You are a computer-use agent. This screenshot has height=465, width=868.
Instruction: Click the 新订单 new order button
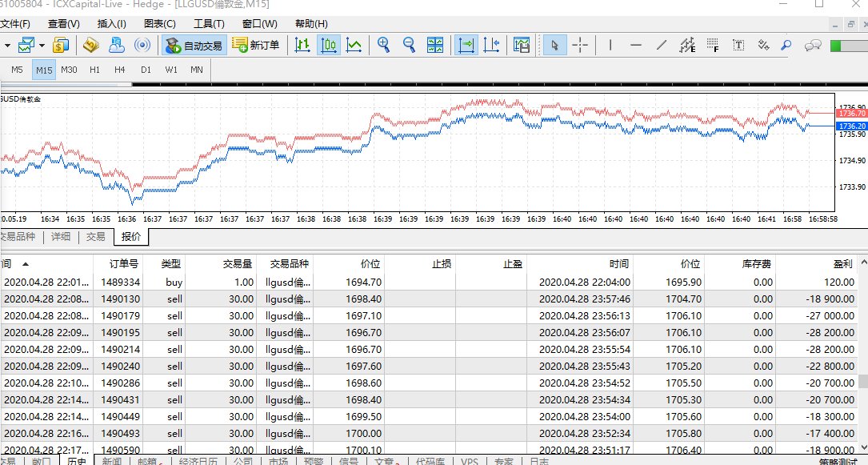pos(256,45)
